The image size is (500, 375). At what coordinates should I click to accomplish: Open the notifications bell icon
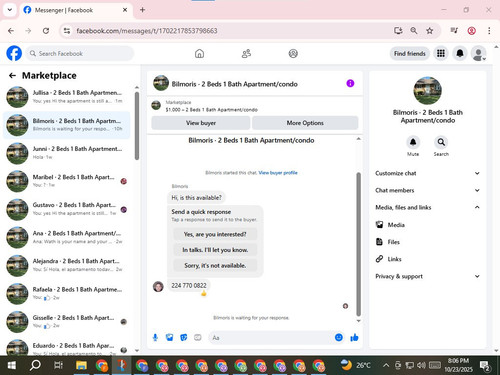[460, 53]
